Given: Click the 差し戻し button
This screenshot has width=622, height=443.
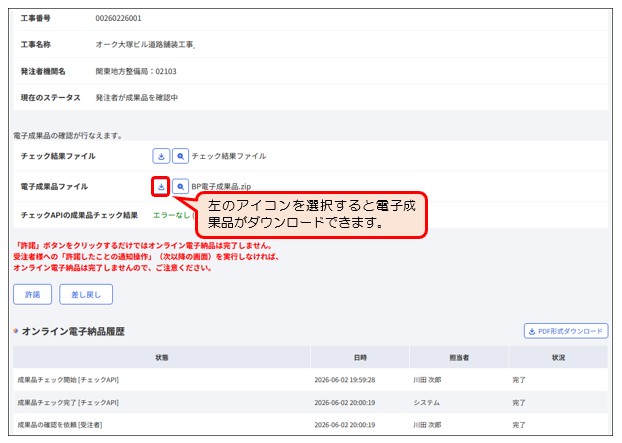Looking at the screenshot, I should pos(86,294).
